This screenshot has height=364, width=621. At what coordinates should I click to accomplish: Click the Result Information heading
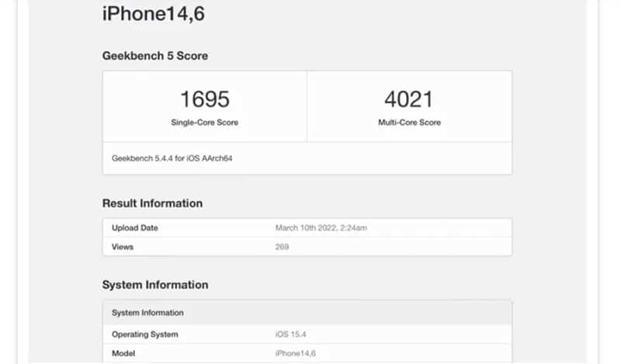152,203
